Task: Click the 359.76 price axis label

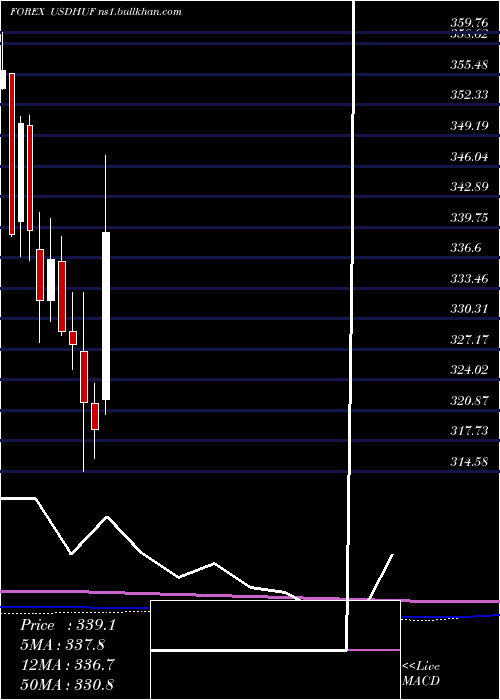Action: click(469, 22)
